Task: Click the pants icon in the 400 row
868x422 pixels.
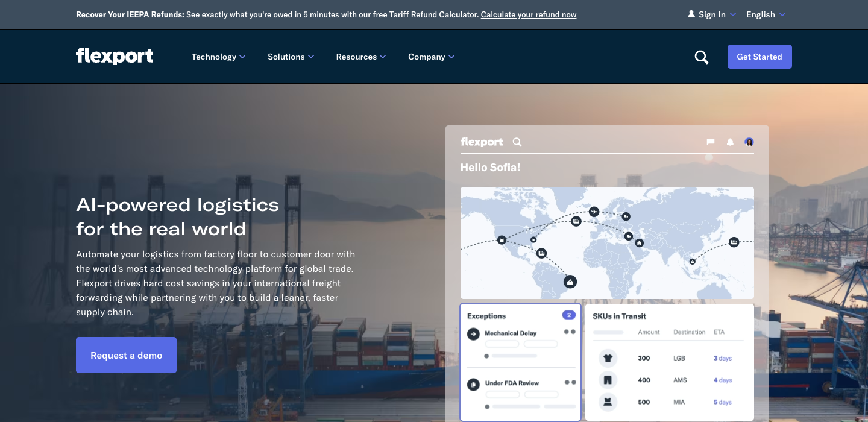Action: click(x=608, y=380)
